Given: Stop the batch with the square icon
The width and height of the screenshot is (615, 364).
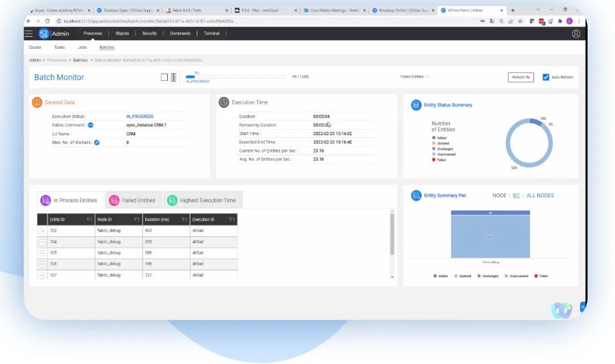Looking at the screenshot, I should (x=165, y=77).
